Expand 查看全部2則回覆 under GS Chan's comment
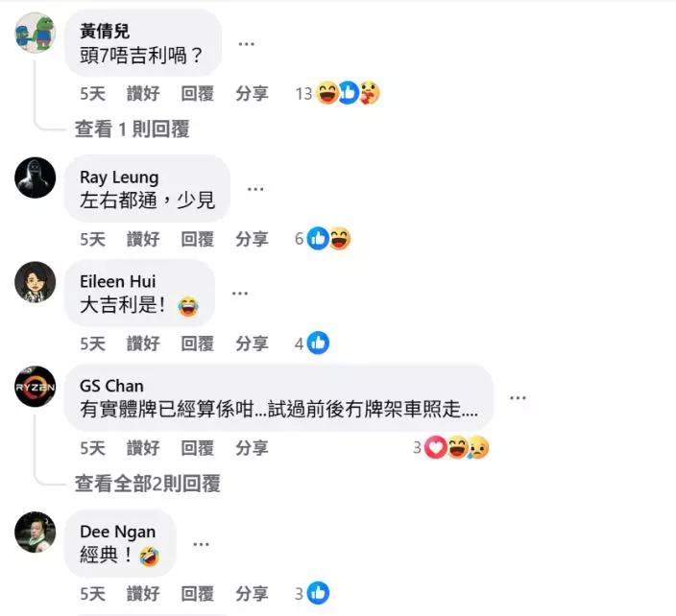 click(148, 484)
